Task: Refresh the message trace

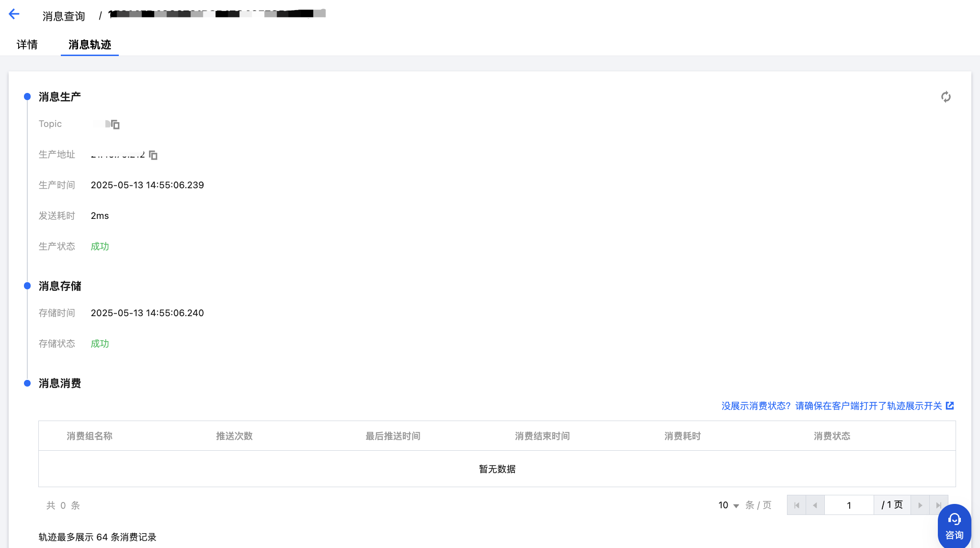Action: pyautogui.click(x=946, y=97)
